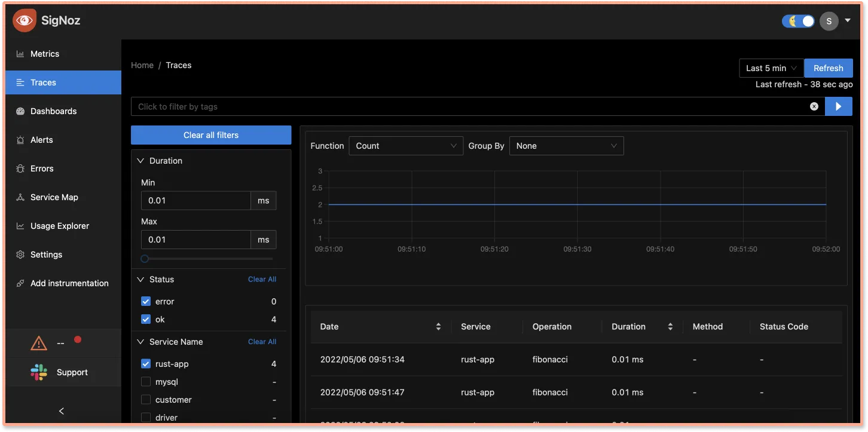The width and height of the screenshot is (868, 432).
Task: Click the Max duration input field
Action: (196, 240)
